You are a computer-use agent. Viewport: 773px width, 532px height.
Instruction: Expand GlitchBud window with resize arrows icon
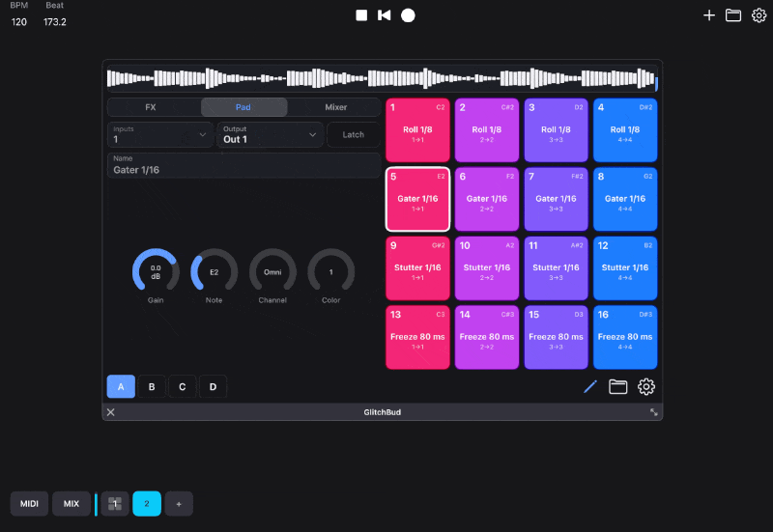654,412
